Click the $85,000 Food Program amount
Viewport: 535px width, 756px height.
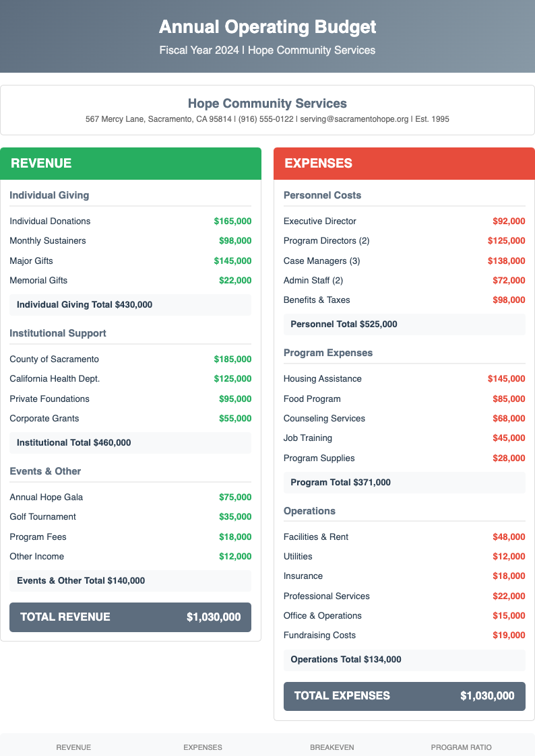point(509,399)
